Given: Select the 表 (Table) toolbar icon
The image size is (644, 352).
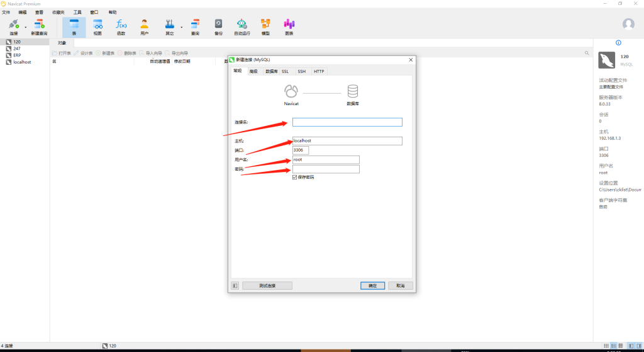Looking at the screenshot, I should point(74,27).
